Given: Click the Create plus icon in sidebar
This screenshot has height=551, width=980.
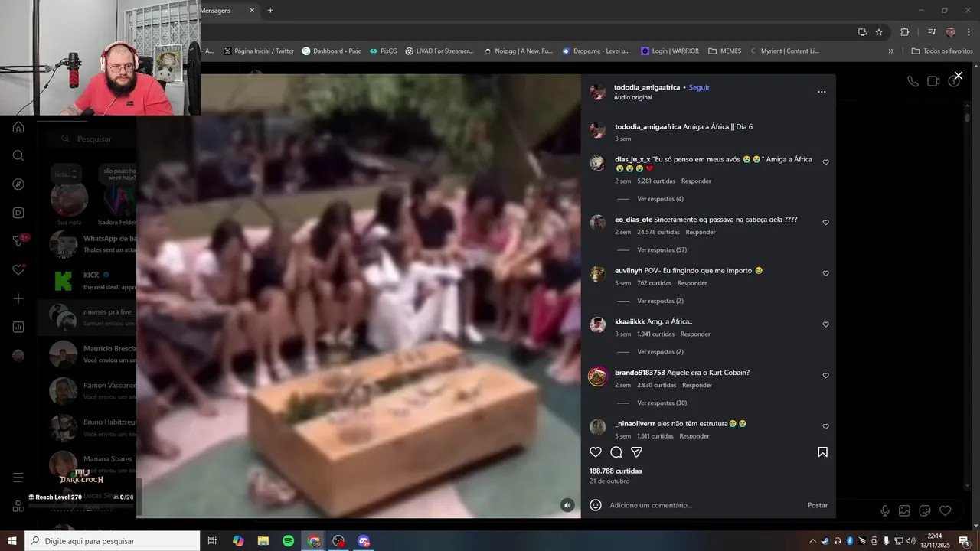Looking at the screenshot, I should [x=18, y=298].
